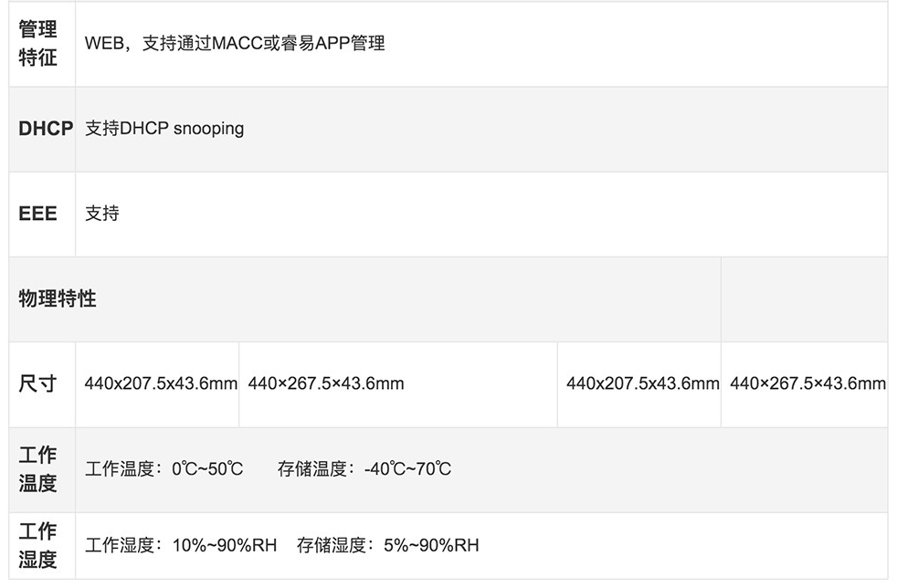Click 存储温度：-40℃~70℃ text
Image resolution: width=897 pixels, height=588 pixels.
coord(364,469)
